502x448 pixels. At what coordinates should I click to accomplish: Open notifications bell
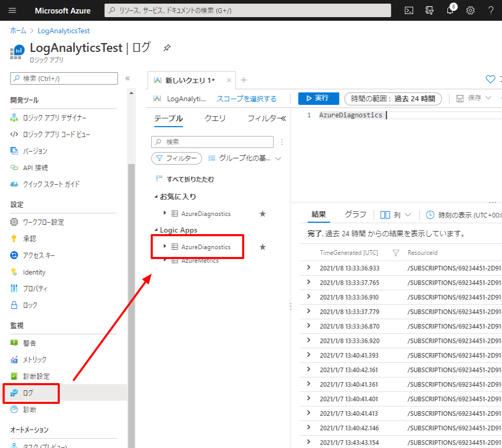tap(450, 10)
